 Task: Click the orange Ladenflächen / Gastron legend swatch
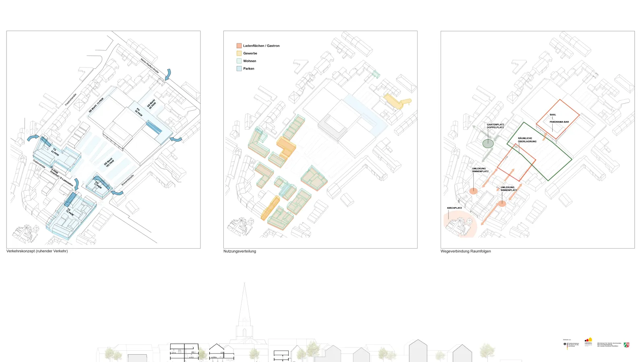[x=239, y=46]
